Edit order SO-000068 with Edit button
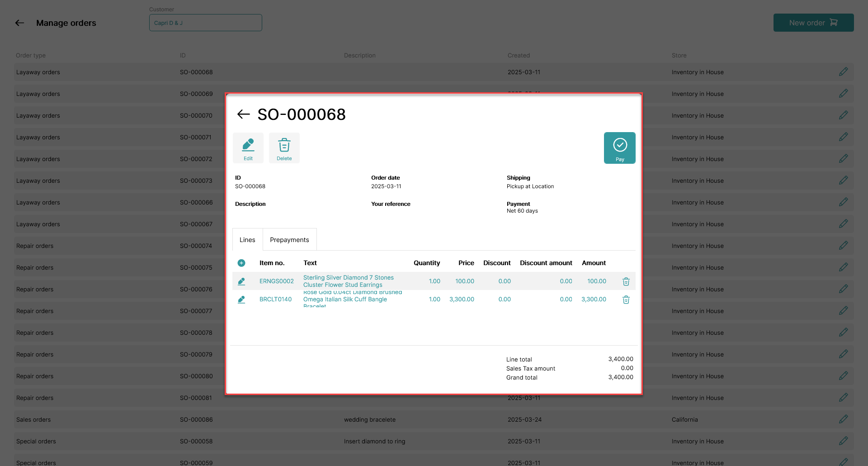 coord(248,148)
